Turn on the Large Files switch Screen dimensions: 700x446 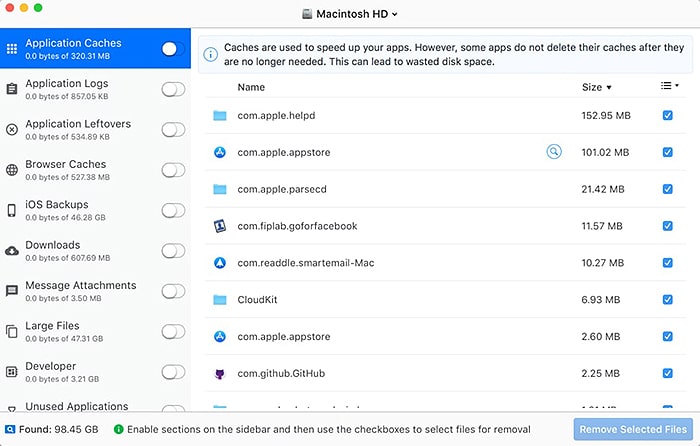173,332
